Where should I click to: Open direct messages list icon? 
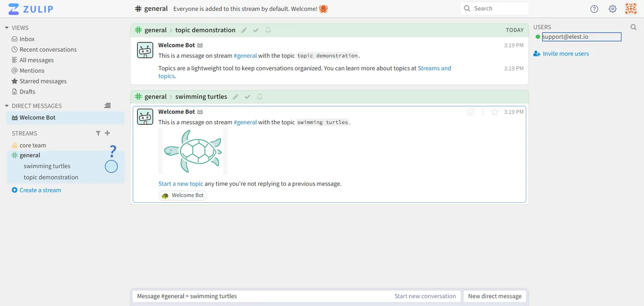(107, 106)
